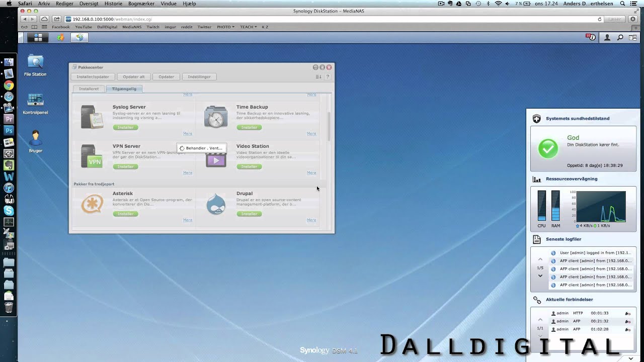644x362 pixels.
Task: Switch to Installeret tab
Action: (x=89, y=89)
